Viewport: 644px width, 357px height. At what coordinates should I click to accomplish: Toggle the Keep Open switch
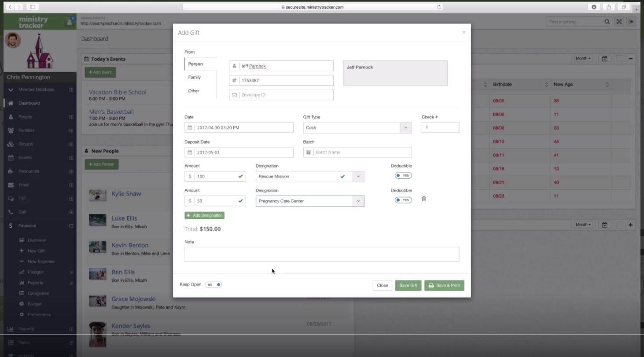[x=213, y=285]
